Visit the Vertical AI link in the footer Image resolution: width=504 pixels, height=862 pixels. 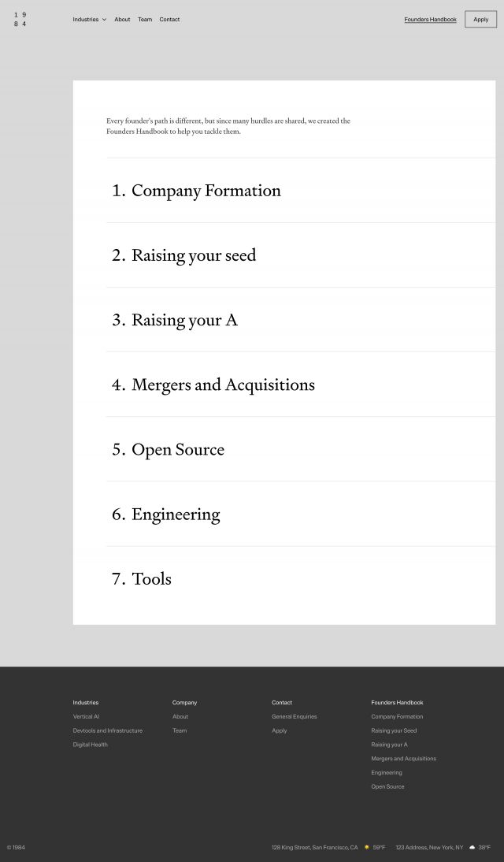[x=86, y=716]
